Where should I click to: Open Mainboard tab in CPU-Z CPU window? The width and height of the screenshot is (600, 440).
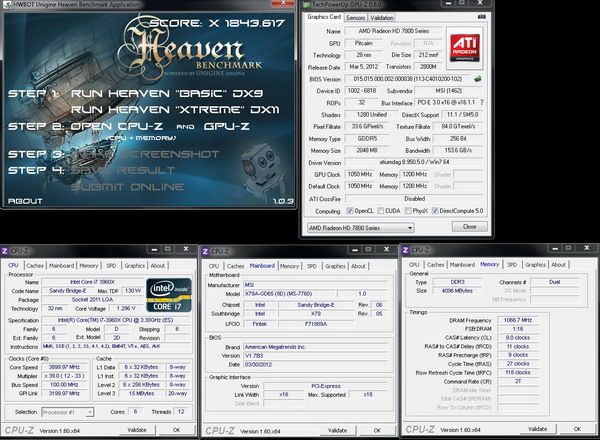[x=61, y=265]
